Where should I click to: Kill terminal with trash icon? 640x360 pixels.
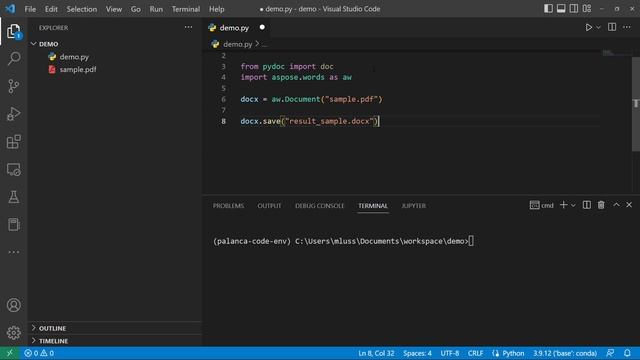[601, 205]
